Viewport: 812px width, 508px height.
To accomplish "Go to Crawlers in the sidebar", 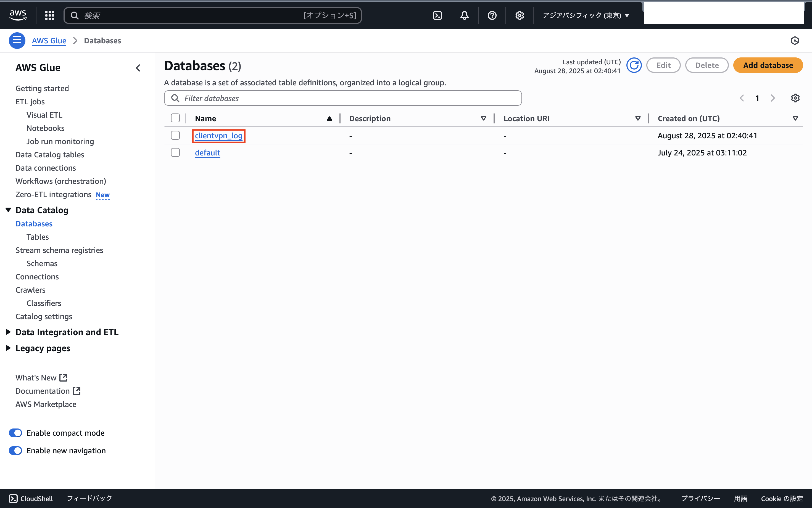I will [30, 290].
